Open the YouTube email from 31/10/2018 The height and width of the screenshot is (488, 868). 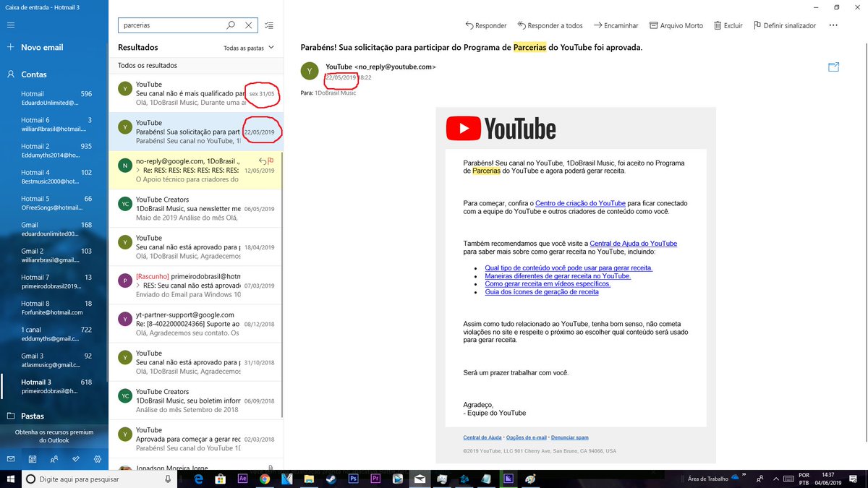(x=195, y=361)
